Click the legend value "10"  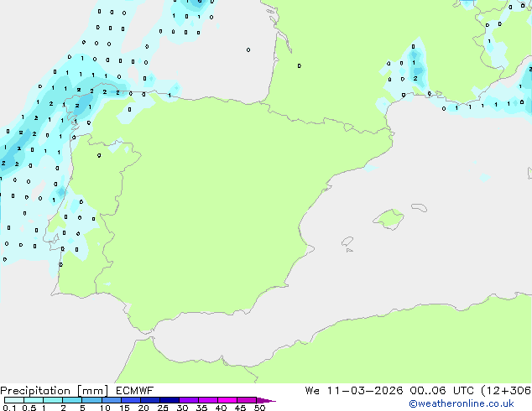[105, 408]
